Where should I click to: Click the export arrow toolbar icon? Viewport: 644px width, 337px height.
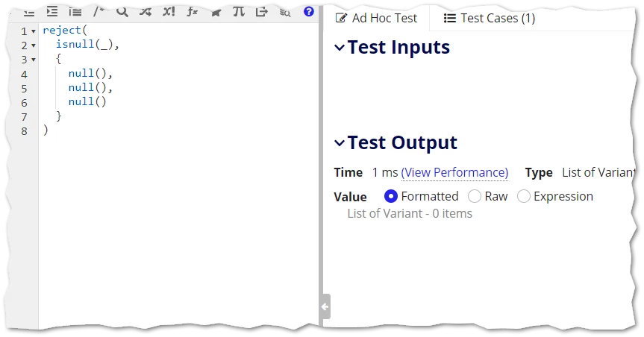click(x=262, y=11)
